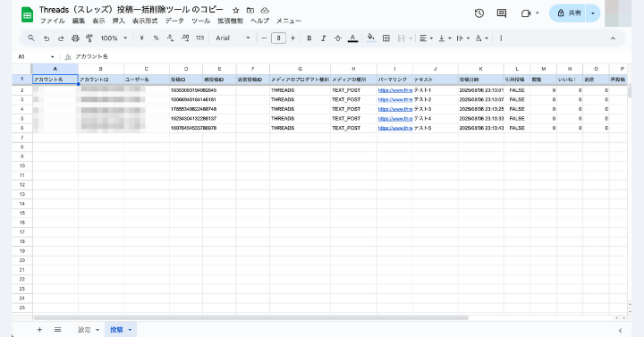Open the 投稿 tab dropdown arrow
644x337 pixels.
pos(130,330)
